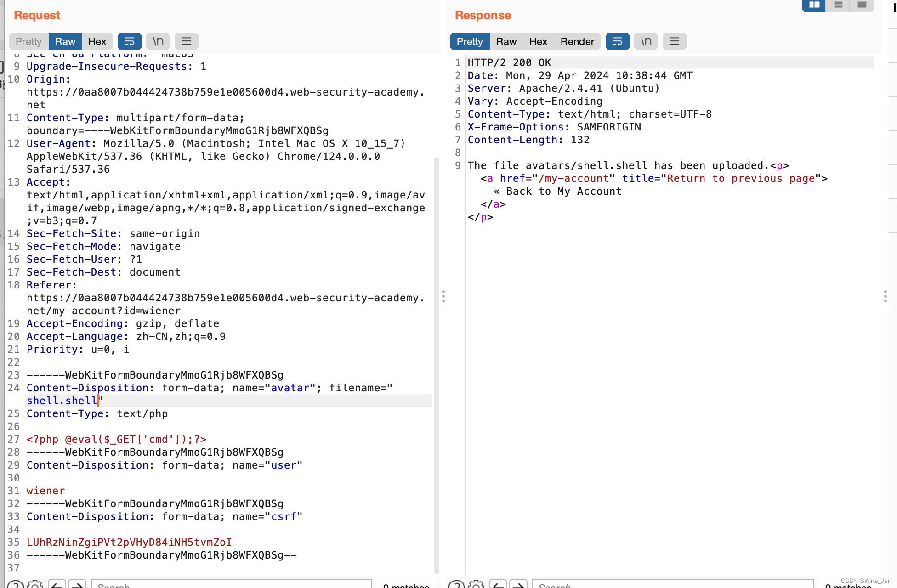Open help icon below the Request panel
This screenshot has width=897, height=588.
pos(16,584)
